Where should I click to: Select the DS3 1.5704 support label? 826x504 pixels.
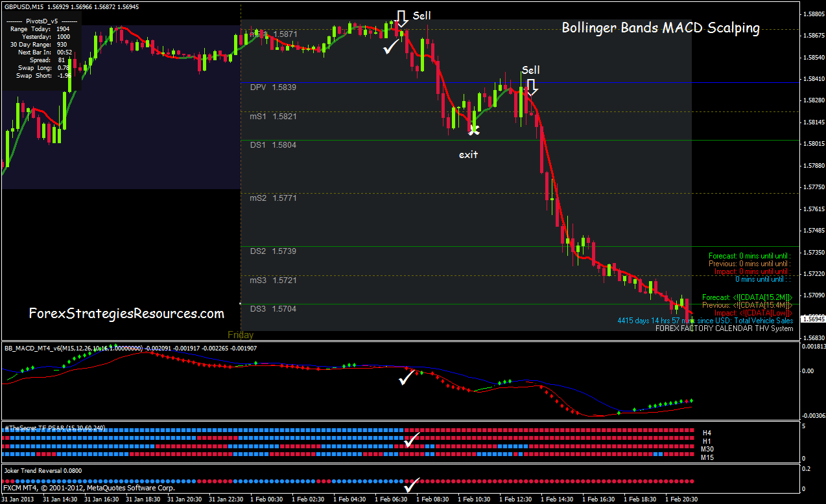coord(273,308)
